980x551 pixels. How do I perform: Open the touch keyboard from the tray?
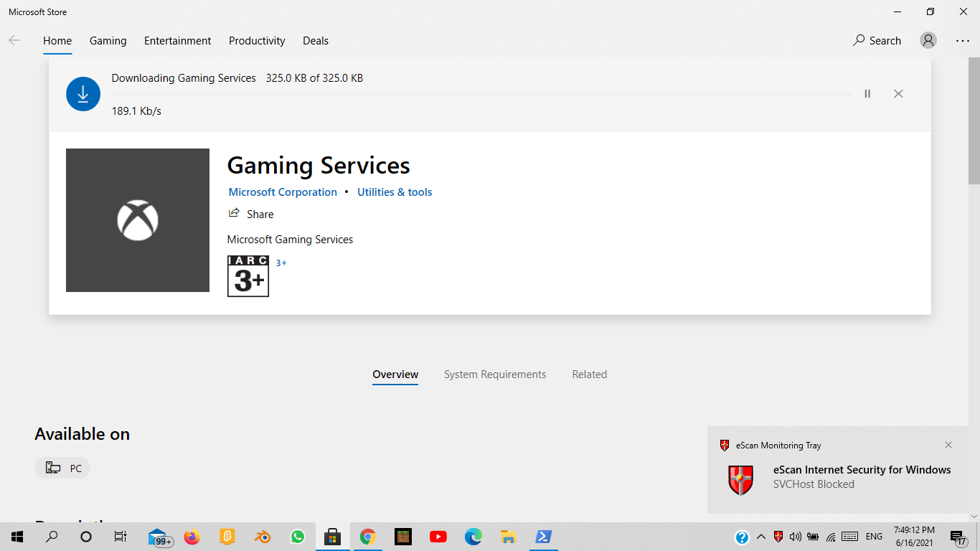[850, 537]
